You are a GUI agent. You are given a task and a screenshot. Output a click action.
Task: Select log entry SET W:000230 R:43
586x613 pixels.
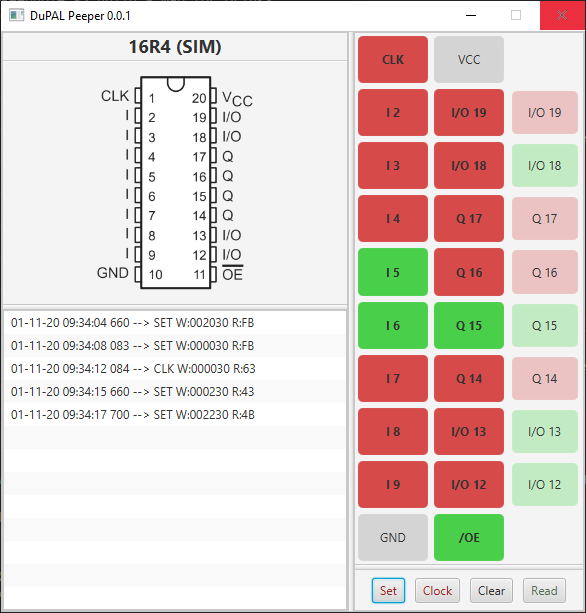[x=175, y=391]
